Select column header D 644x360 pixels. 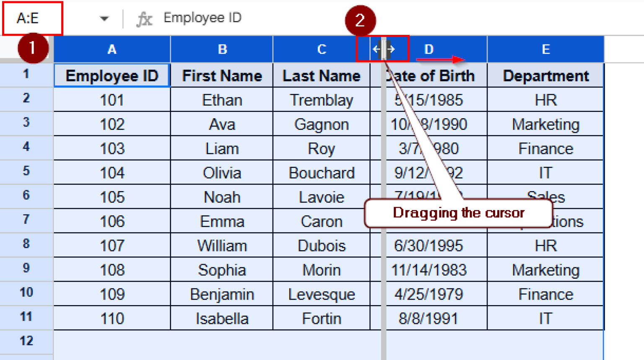428,49
